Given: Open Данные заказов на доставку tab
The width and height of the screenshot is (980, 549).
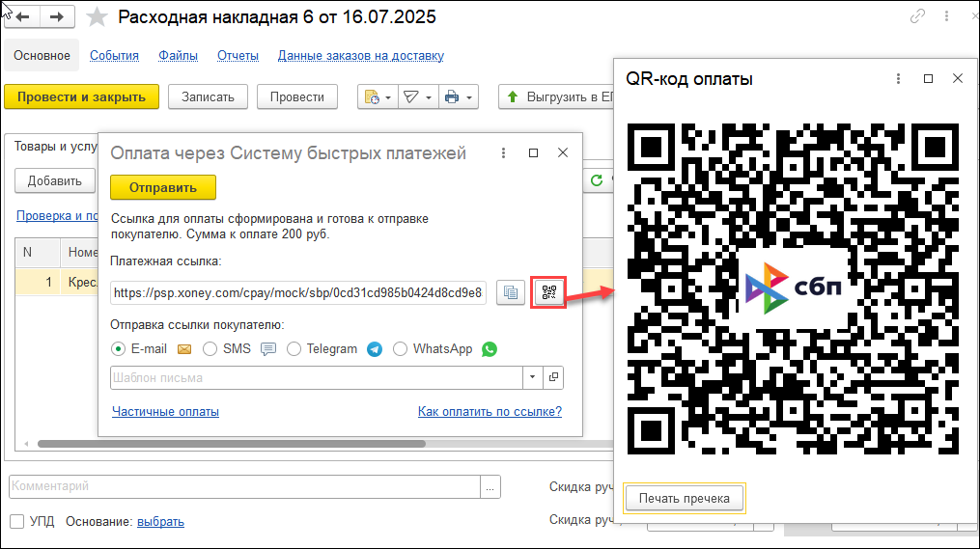Looking at the screenshot, I should [x=361, y=56].
